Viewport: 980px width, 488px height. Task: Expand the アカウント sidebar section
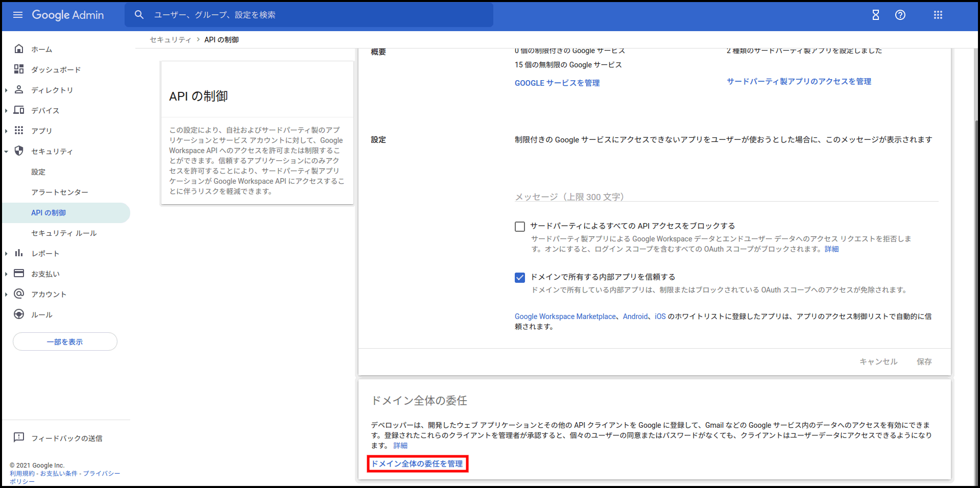6,295
